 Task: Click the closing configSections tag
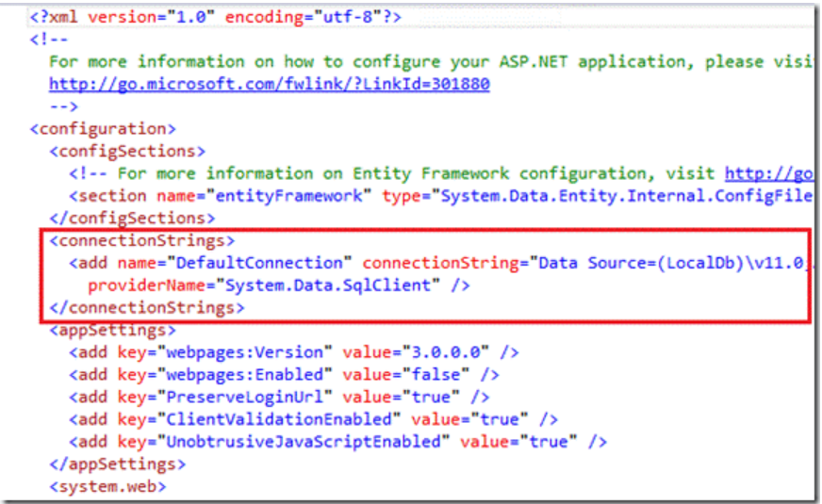pos(130,219)
